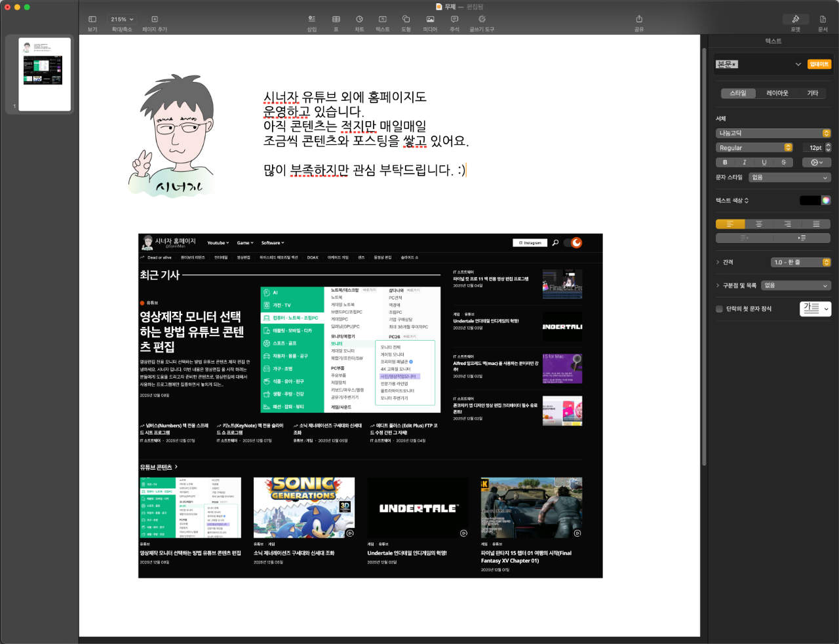
Task: Open the 문자 스타일 dropdown
Action: (789, 178)
